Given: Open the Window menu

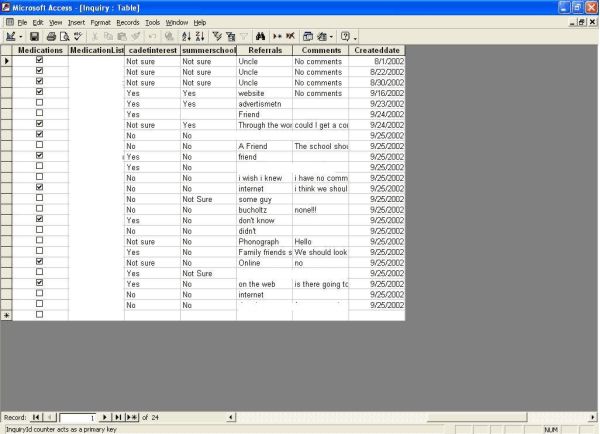Looking at the screenshot, I should [176, 23].
